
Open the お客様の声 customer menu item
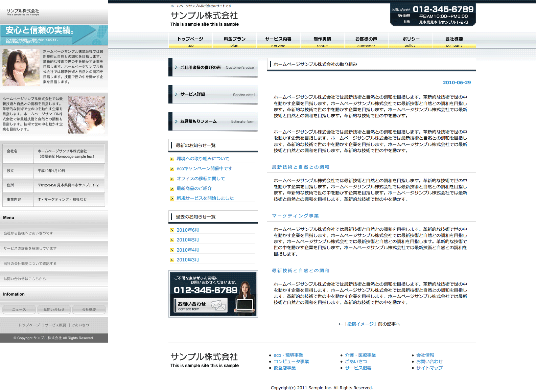[366, 41]
